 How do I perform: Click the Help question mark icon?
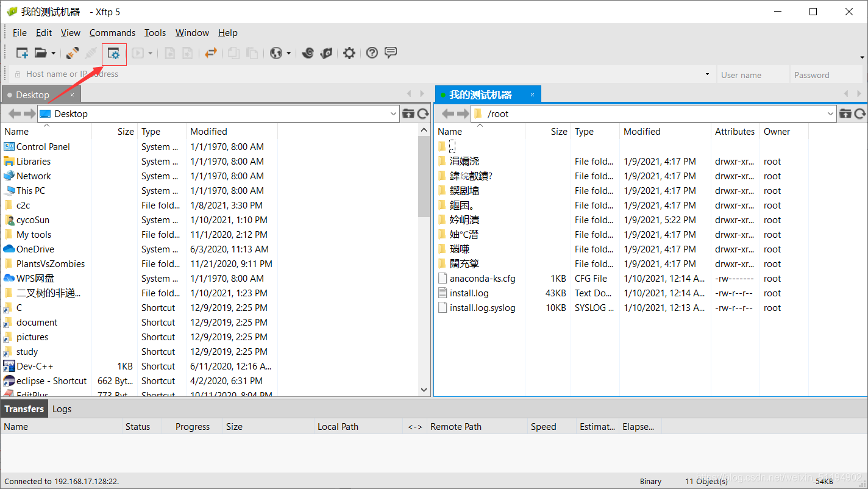coord(372,53)
